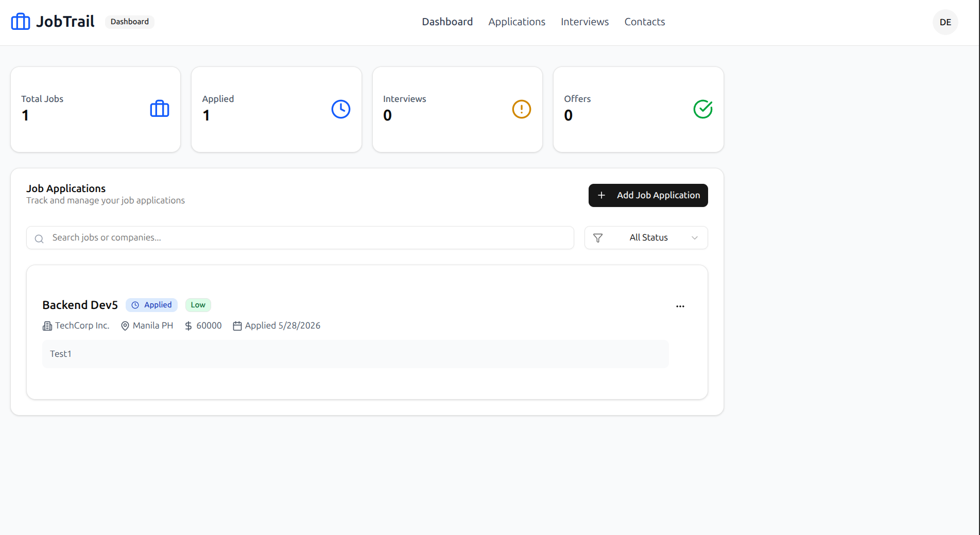
Task: Click the building icon beside TechCorp Inc.
Action: point(47,326)
